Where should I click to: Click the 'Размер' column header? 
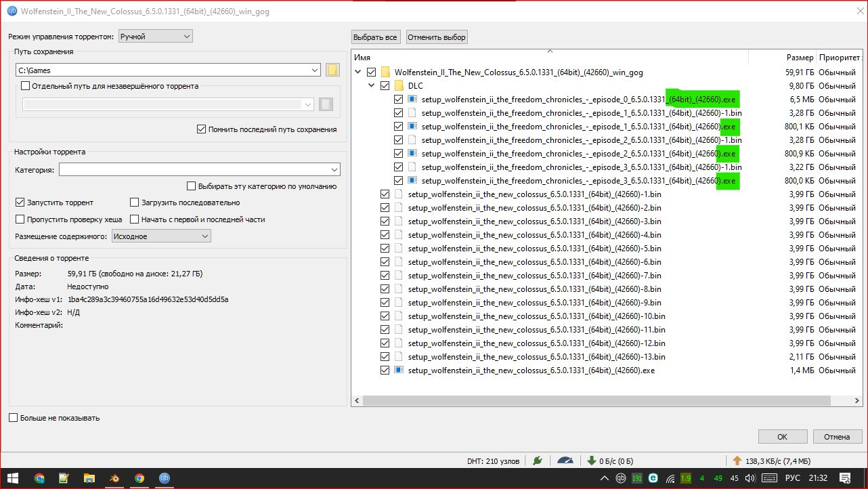coord(800,58)
